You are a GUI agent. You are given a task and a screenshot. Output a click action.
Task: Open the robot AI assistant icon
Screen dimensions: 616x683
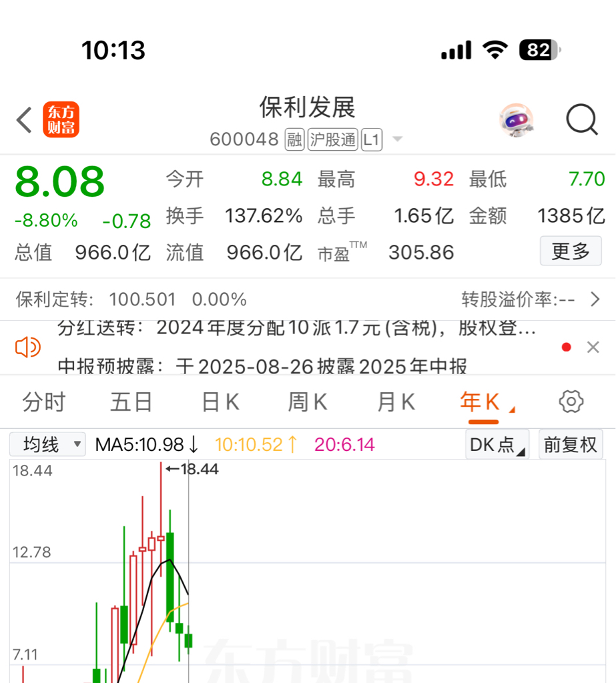tap(516, 120)
